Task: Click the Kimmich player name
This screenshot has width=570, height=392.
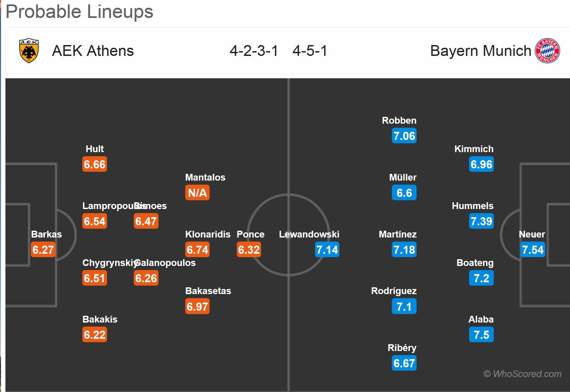Action: click(474, 149)
